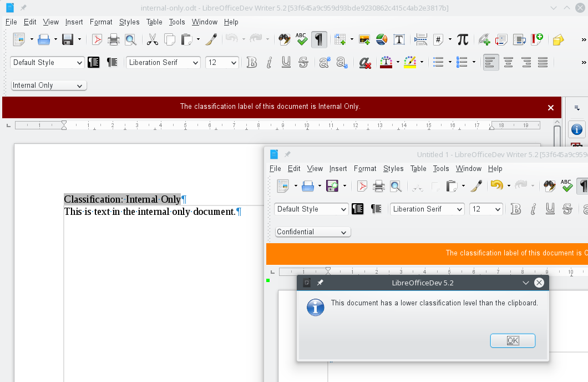Click Export as PDF icon in internal-only window
This screenshot has width=588, height=382.
(x=97, y=39)
